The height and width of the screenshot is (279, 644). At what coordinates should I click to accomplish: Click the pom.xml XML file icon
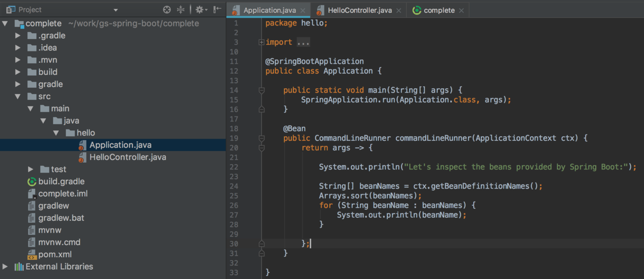[x=32, y=255]
